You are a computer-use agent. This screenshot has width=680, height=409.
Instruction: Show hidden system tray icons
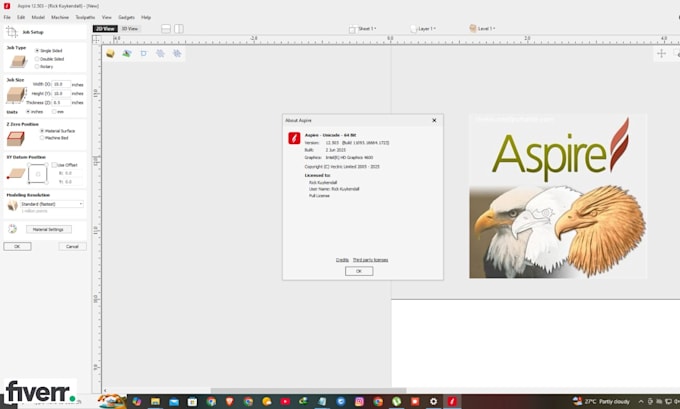641,402
